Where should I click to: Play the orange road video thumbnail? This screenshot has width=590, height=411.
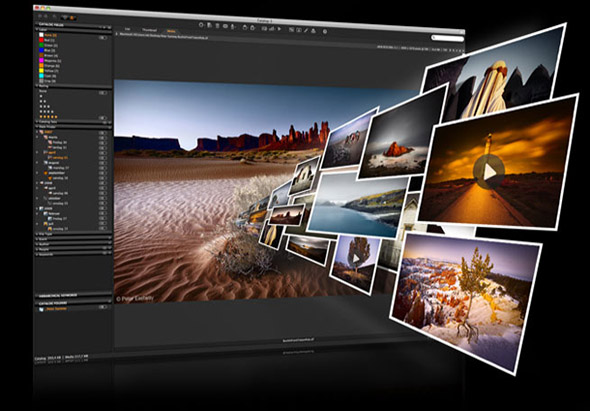click(489, 172)
